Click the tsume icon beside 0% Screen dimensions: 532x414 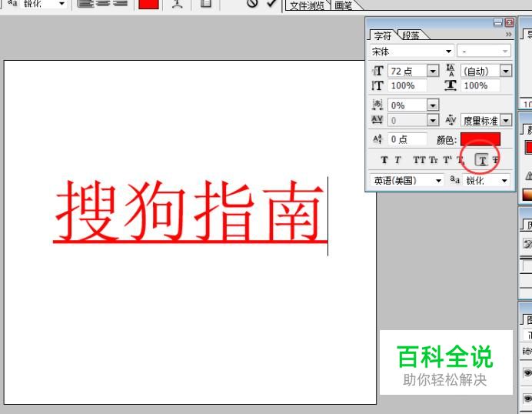pos(377,105)
